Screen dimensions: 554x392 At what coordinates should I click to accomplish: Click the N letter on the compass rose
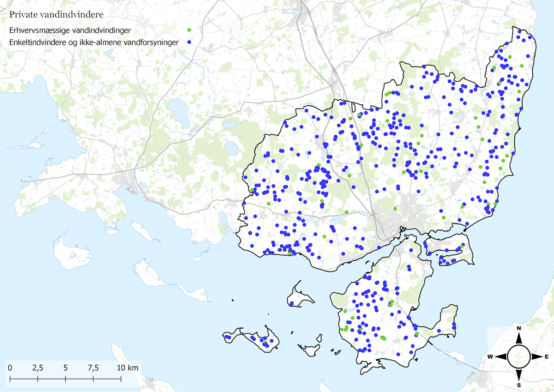[x=519, y=328]
